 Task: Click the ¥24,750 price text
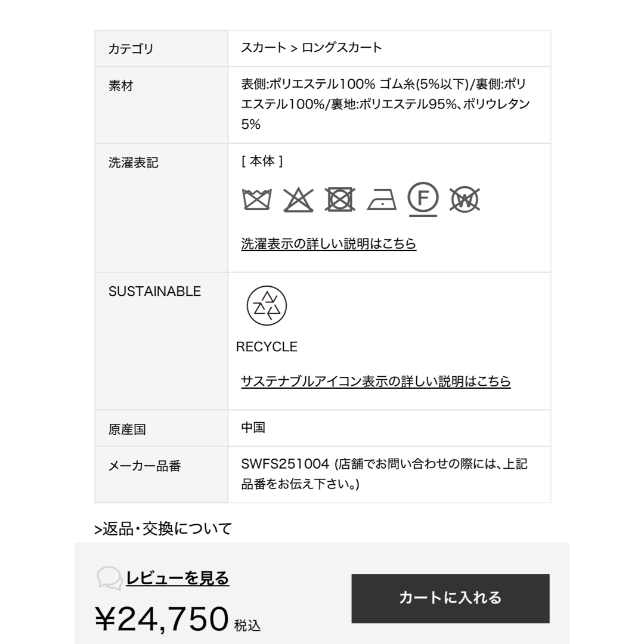162,618
